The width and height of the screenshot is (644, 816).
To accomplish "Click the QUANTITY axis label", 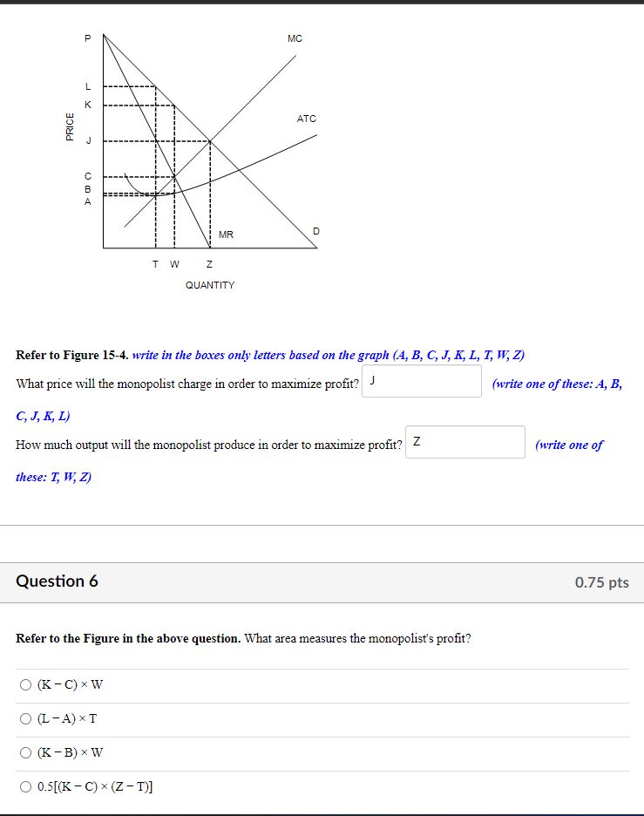I will [210, 284].
